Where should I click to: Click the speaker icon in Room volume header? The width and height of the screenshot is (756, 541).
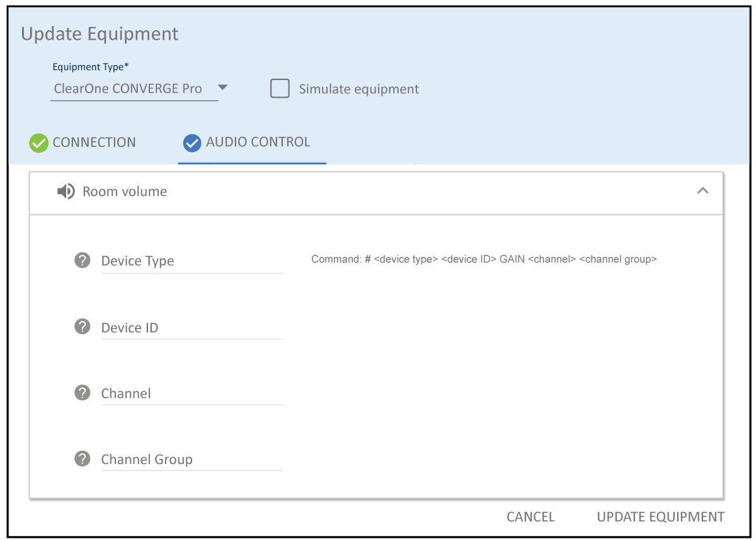[66, 192]
